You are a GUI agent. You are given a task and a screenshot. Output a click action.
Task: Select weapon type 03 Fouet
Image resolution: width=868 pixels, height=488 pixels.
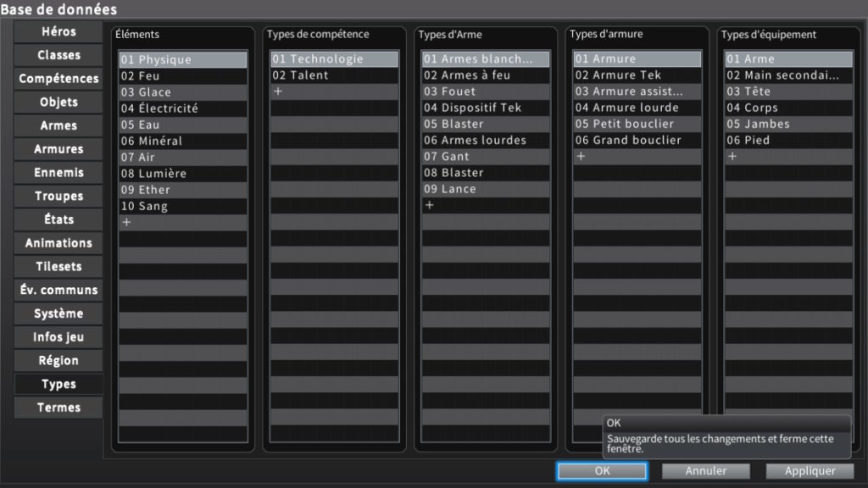[486, 91]
